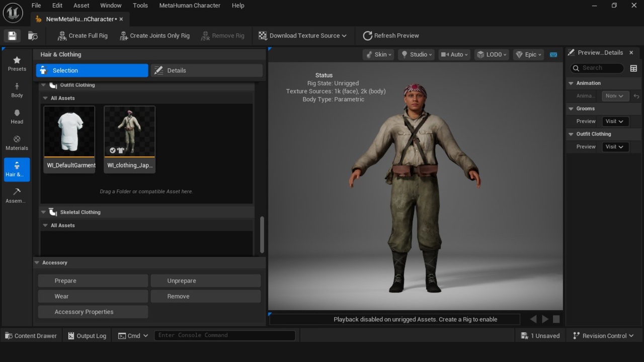Collapse All Assets under Outfit Clothing

(x=45, y=98)
